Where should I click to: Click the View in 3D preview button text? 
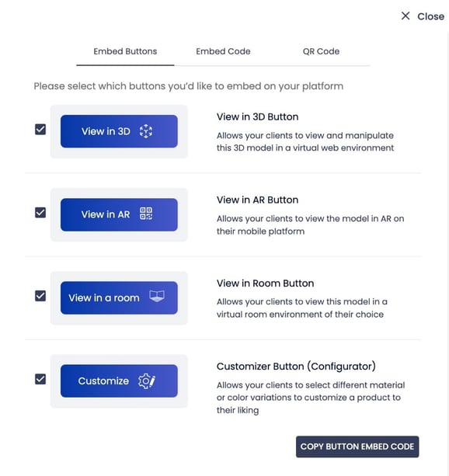pyautogui.click(x=106, y=131)
